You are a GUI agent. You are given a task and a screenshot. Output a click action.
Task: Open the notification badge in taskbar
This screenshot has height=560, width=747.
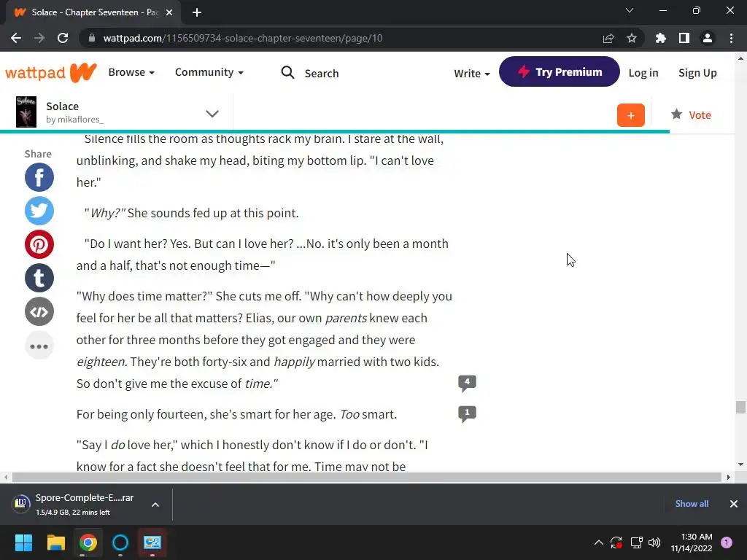pos(727,542)
